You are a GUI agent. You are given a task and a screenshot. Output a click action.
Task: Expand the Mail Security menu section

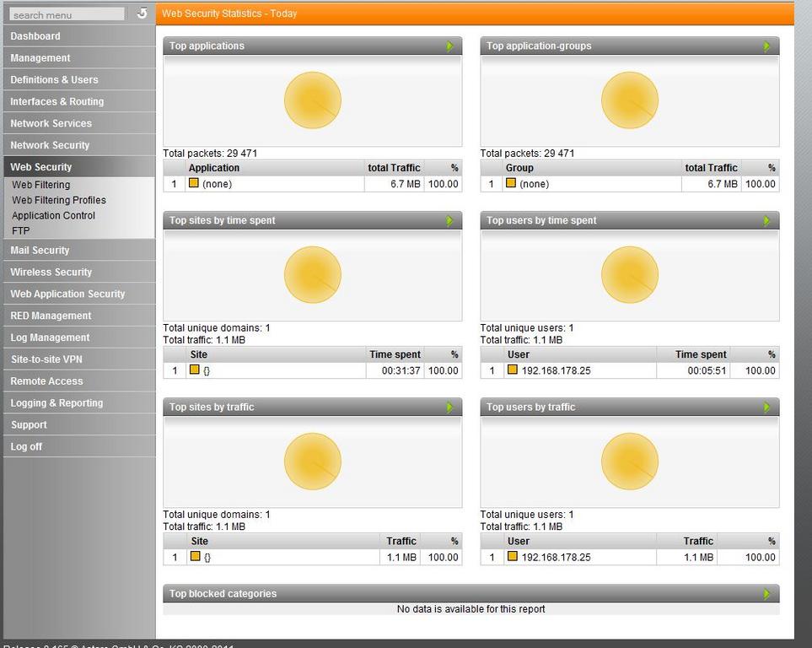click(x=40, y=251)
